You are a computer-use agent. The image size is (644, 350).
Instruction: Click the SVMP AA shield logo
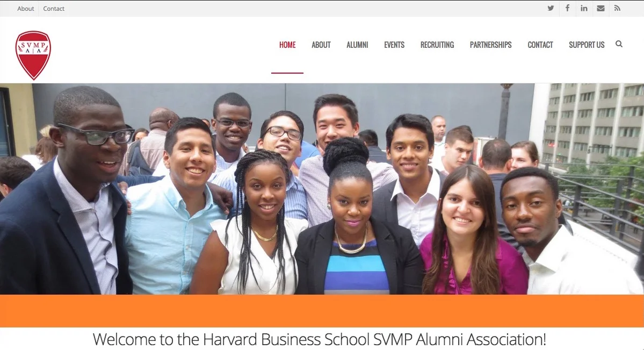(33, 55)
